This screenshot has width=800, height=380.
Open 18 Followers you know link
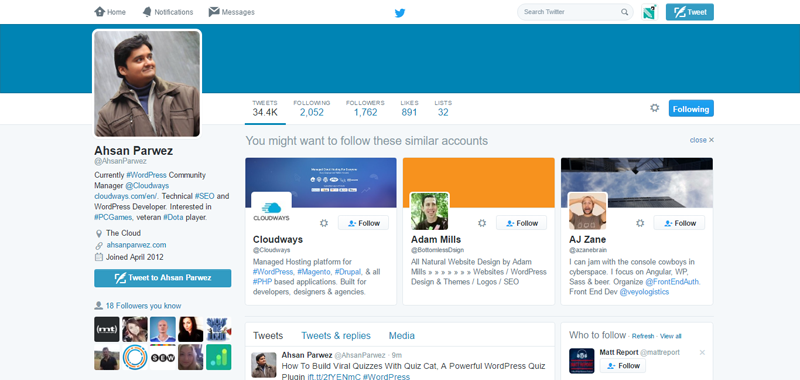coord(143,306)
